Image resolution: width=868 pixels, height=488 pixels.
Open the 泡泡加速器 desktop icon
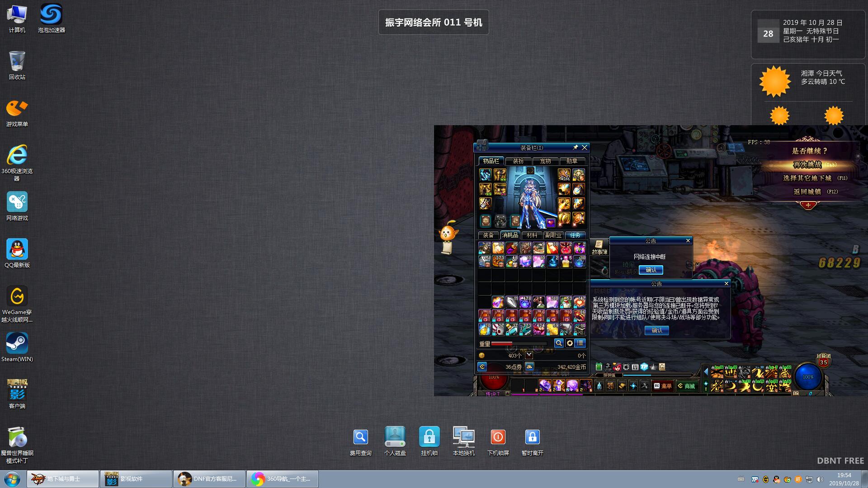[51, 19]
